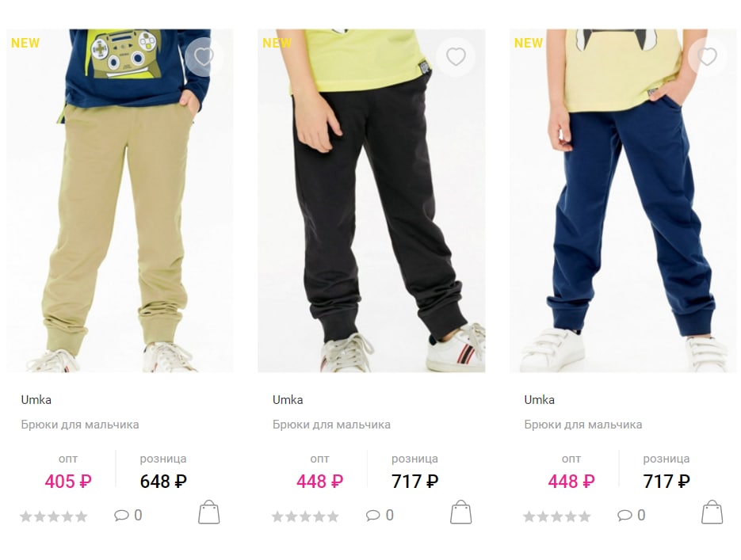Open comments for black trousers
Image resolution: width=741 pixels, height=560 pixels.
(x=380, y=515)
